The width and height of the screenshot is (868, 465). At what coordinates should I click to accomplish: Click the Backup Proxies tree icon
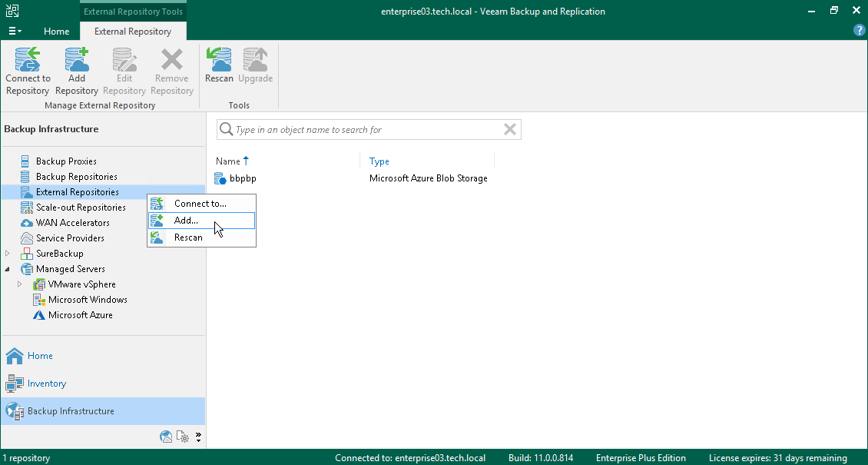[x=25, y=161]
